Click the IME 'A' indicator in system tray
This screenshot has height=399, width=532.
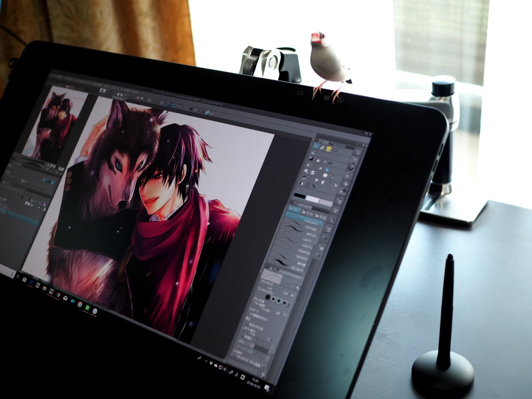tap(236, 375)
